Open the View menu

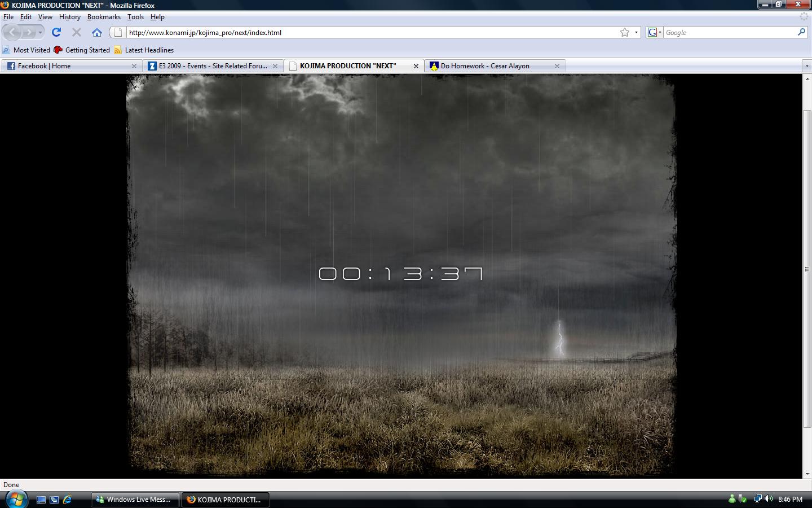coord(45,17)
